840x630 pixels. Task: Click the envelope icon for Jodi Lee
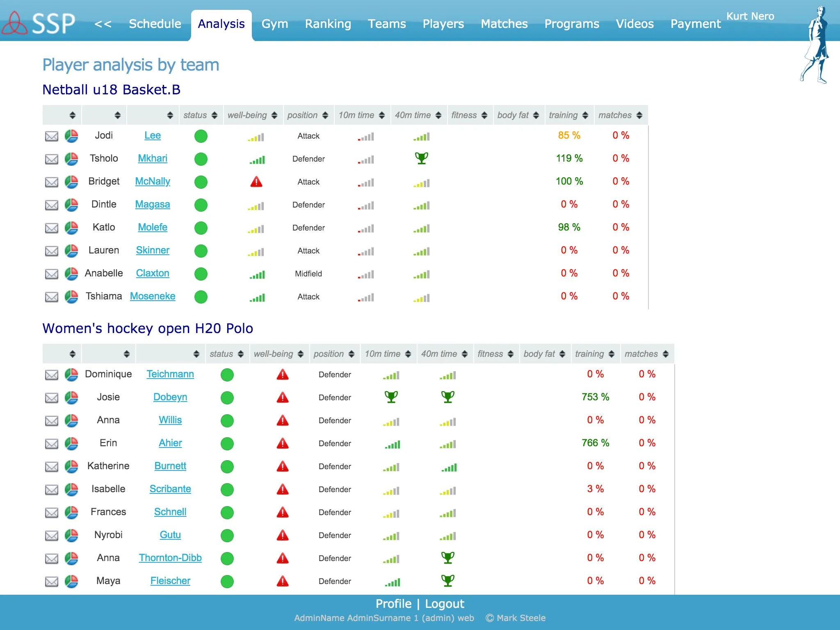(52, 136)
